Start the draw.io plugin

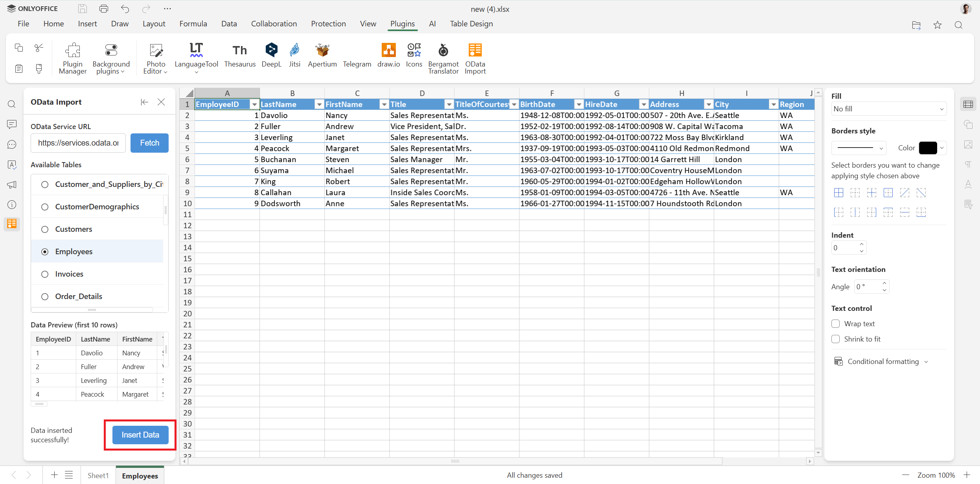coord(388,55)
